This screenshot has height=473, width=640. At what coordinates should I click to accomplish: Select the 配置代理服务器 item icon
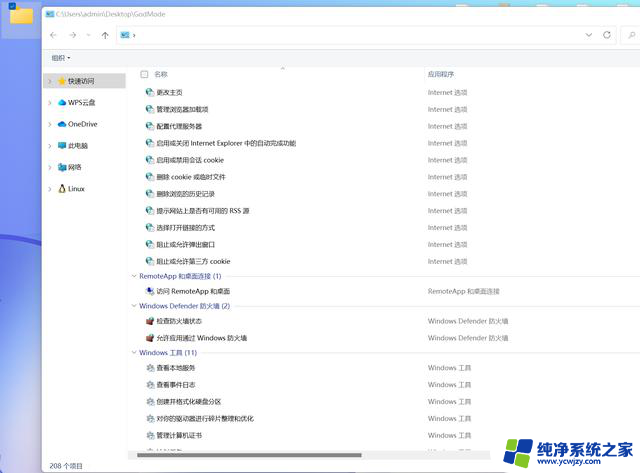[x=150, y=126]
